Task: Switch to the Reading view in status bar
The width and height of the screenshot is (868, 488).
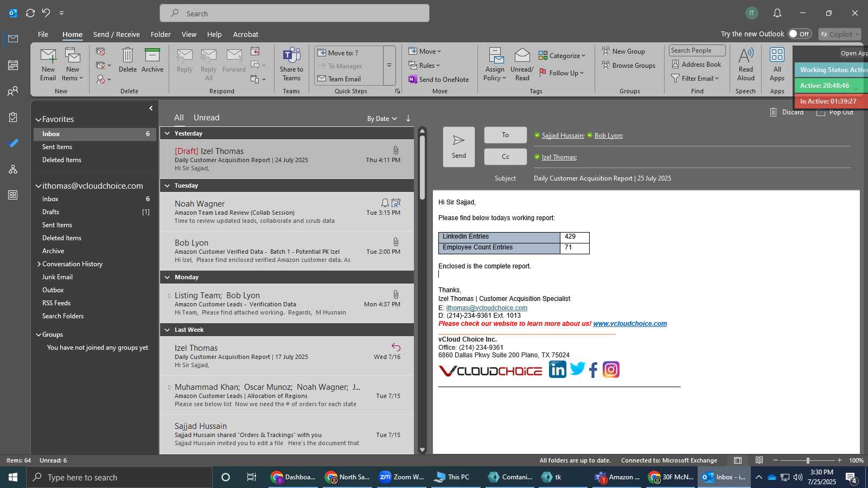Action: 759,460
